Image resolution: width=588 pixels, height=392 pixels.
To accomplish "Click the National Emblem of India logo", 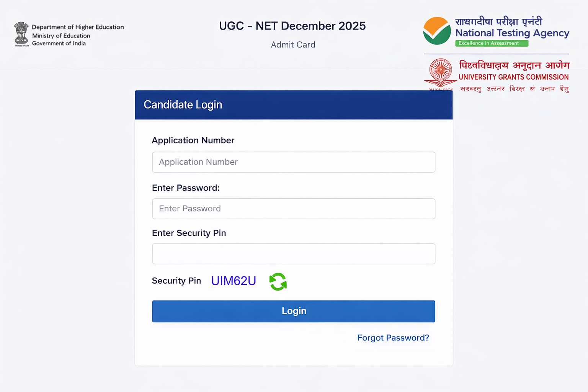I will point(21,34).
